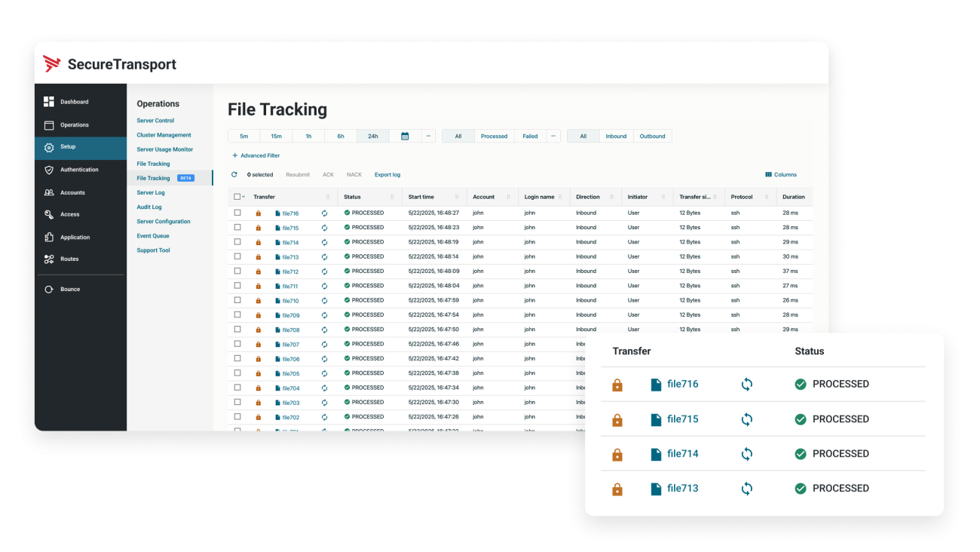The height and width of the screenshot is (552, 980).
Task: Click the resubmit cycle icon for file716 in the table
Action: tap(324, 213)
